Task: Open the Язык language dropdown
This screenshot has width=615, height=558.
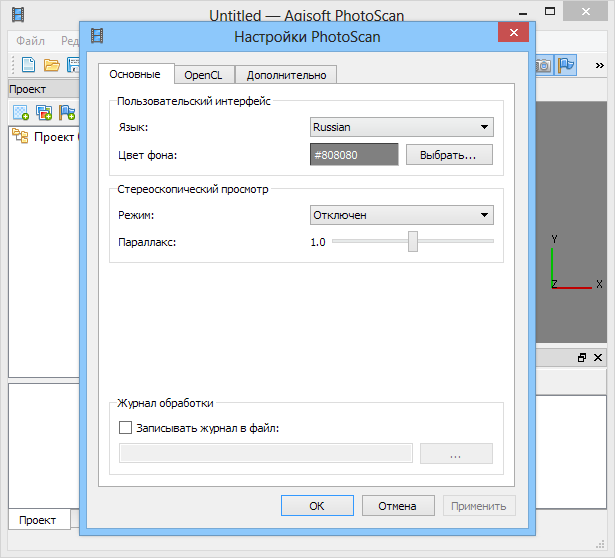Action: tap(402, 127)
